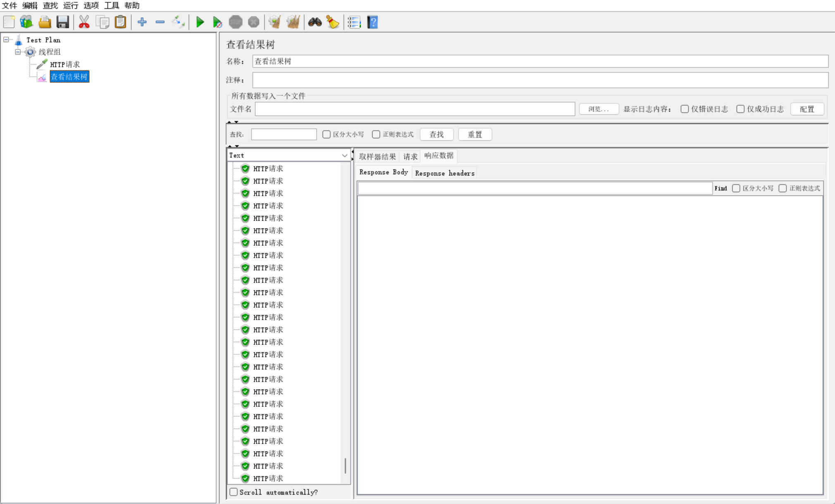
Task: Click the Clear All broom icons
Action: pos(293,22)
